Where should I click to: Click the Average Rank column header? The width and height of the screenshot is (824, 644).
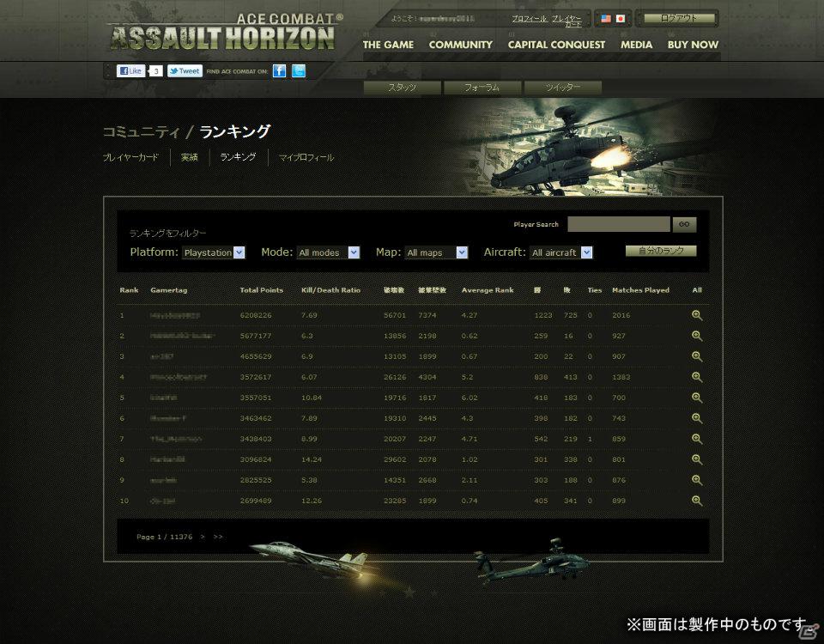coord(488,290)
